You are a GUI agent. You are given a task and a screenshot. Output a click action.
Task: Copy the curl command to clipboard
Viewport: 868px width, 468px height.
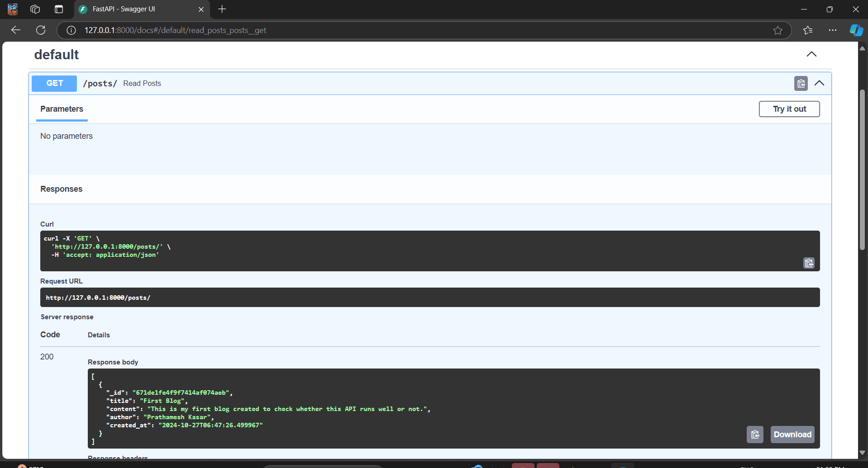point(809,263)
